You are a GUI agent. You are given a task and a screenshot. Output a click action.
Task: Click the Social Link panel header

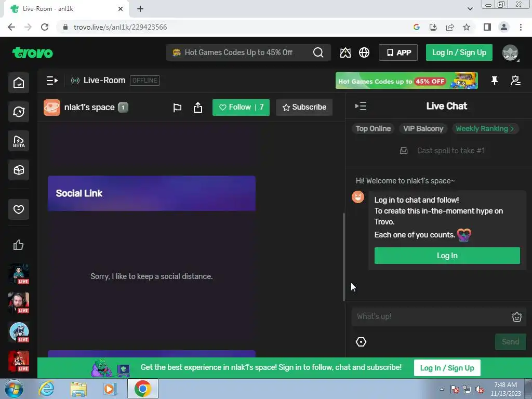152,193
